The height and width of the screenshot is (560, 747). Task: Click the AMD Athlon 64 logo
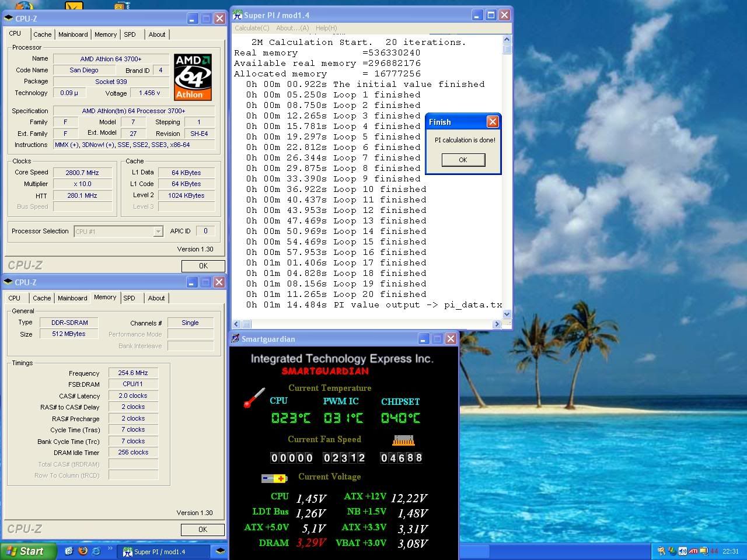(x=193, y=77)
